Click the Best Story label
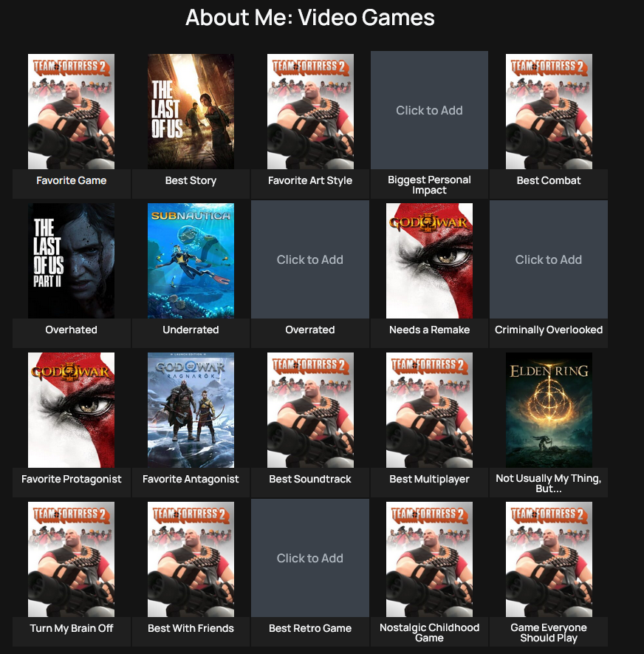Screen dimensions: 644x654 [x=191, y=180]
